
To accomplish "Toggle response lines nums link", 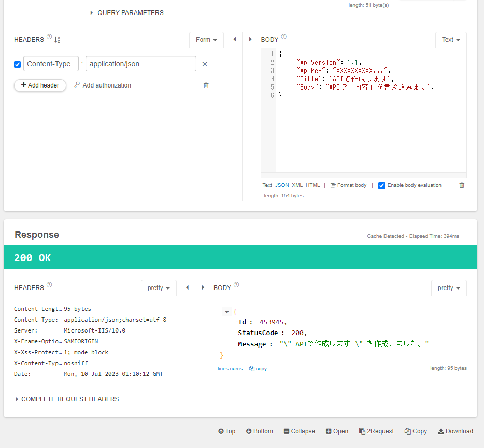I will click(230, 369).
